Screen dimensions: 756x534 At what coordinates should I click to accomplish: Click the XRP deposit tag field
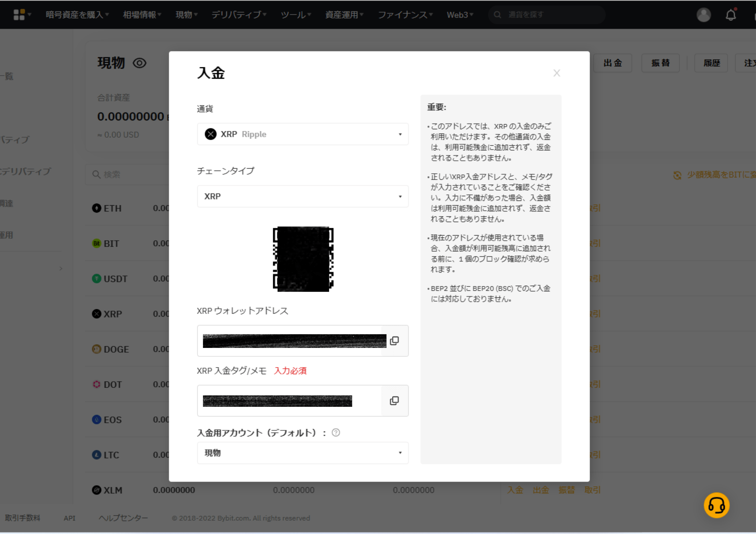303,400
